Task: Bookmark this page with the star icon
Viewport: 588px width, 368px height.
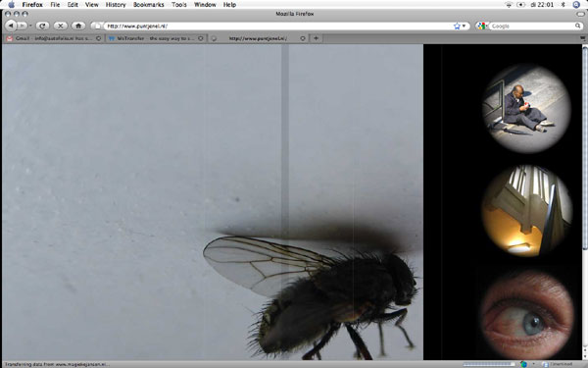Action: tap(457, 26)
